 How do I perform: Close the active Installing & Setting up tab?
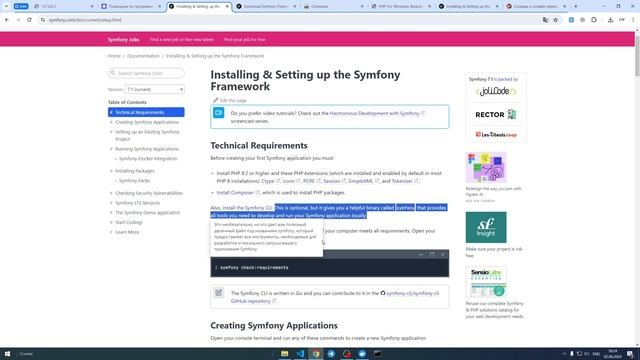pyautogui.click(x=227, y=6)
